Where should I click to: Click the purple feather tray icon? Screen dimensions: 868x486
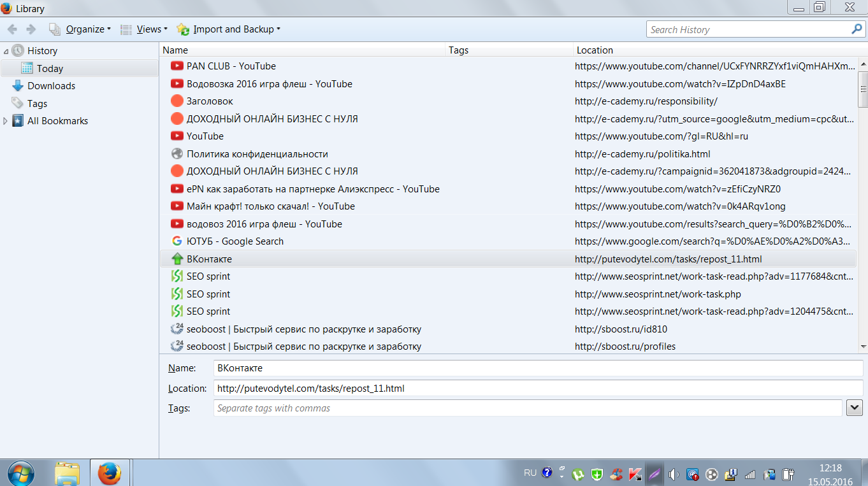[x=655, y=474]
